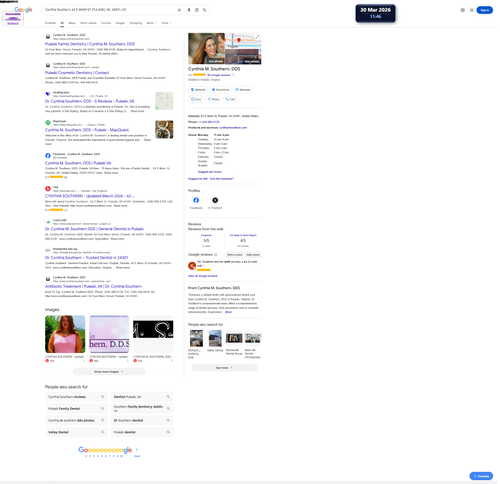
Task: Click the CareCredit favicon in results
Action: (x=48, y=221)
